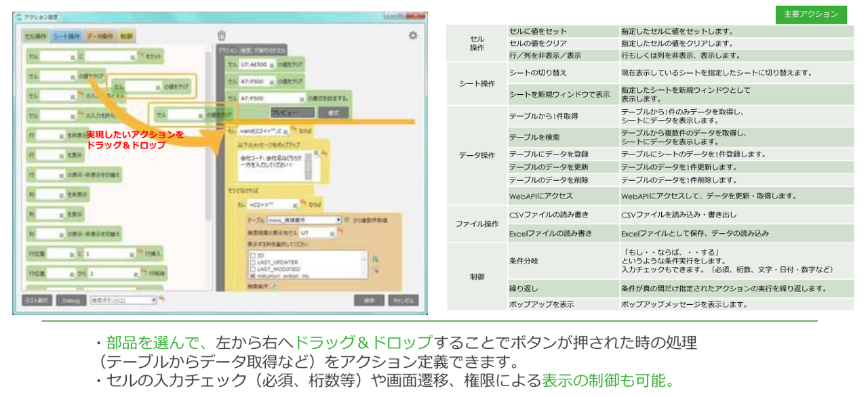Click the popup message text area
868x397 pixels.
pyautogui.click(x=275, y=165)
